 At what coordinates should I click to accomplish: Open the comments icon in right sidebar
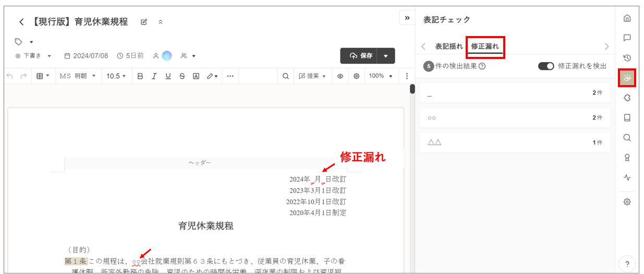point(627,38)
